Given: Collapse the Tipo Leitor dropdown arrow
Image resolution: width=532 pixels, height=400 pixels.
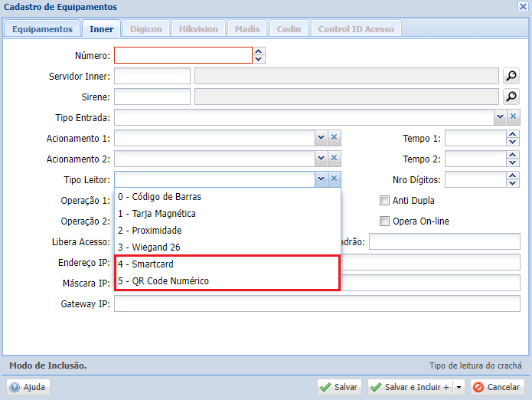Looking at the screenshot, I should (321, 179).
